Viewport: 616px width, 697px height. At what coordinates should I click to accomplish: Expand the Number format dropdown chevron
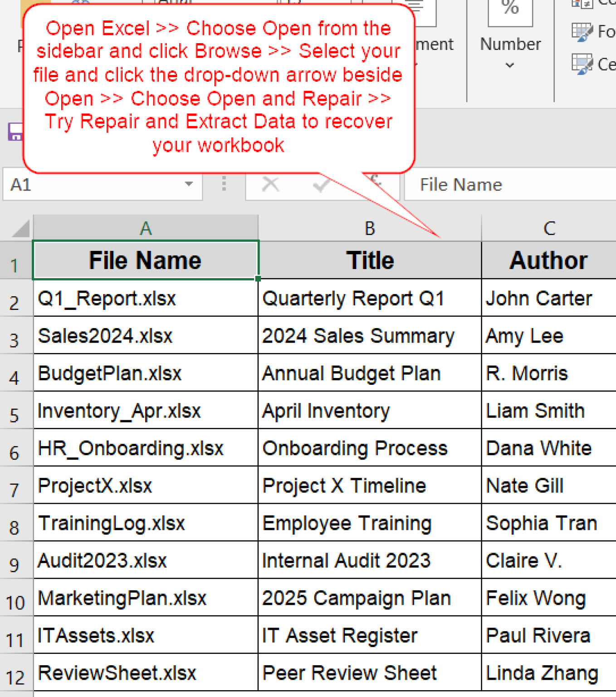coord(509,66)
